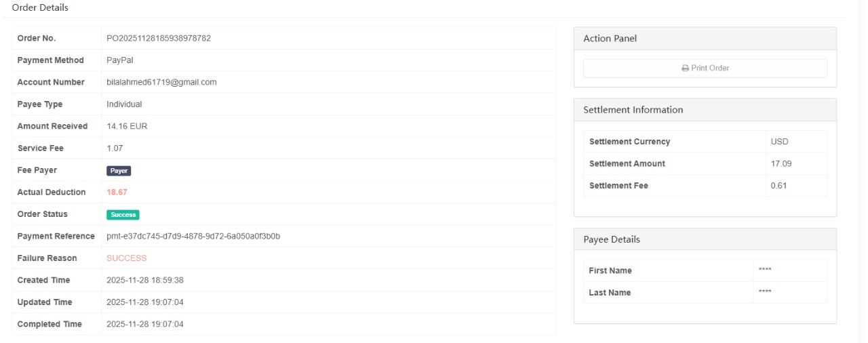Viewport: 868px width, 343px height.
Task: Click the account email bilalahmed61719@gmail.com
Action: pos(161,82)
